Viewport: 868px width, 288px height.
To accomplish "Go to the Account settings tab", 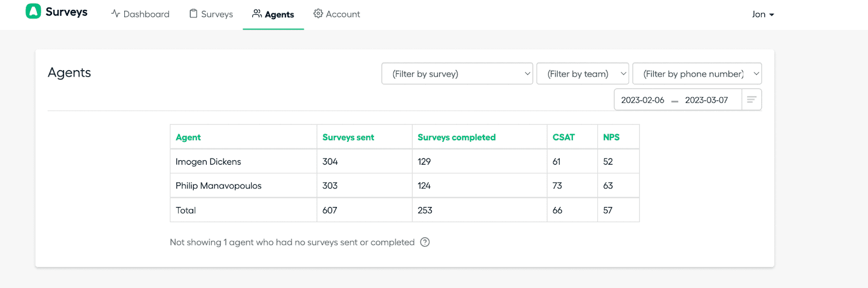I will pos(337,14).
